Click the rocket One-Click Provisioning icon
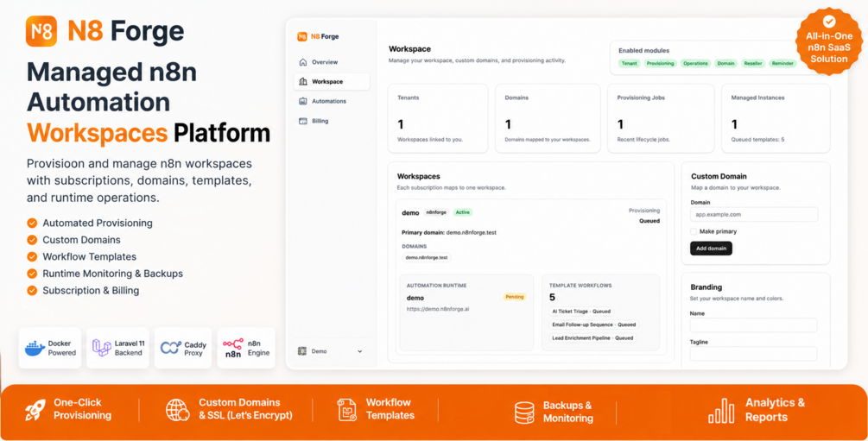 point(35,410)
